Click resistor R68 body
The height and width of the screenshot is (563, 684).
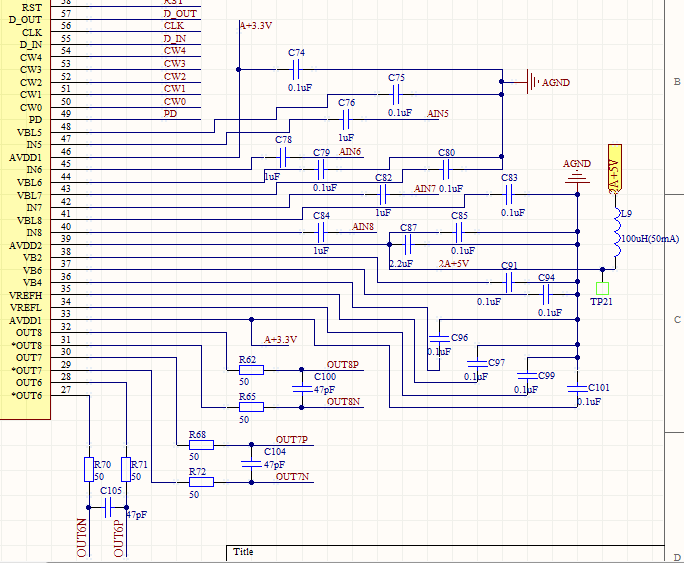pyautogui.click(x=201, y=445)
